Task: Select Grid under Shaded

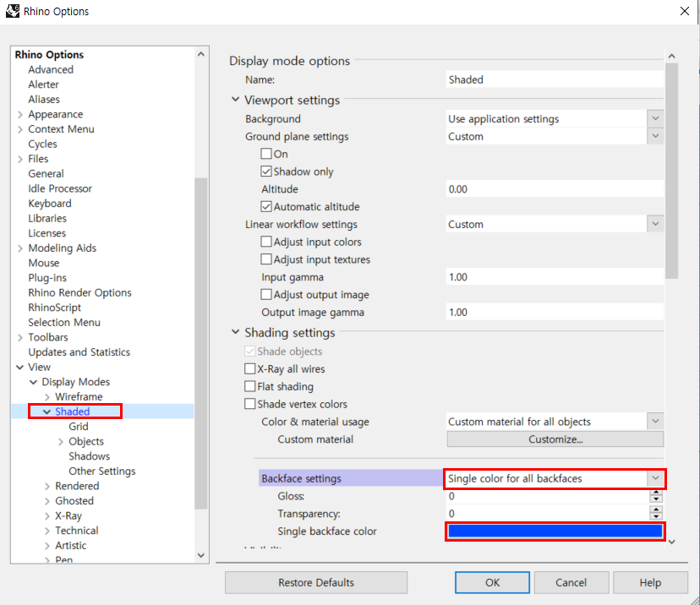Action: click(79, 427)
